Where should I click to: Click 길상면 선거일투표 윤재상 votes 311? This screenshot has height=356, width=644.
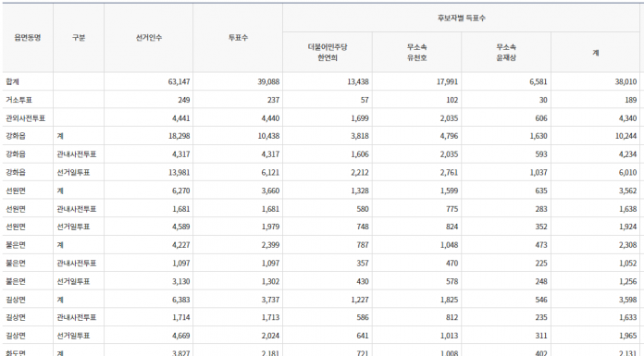coord(541,336)
